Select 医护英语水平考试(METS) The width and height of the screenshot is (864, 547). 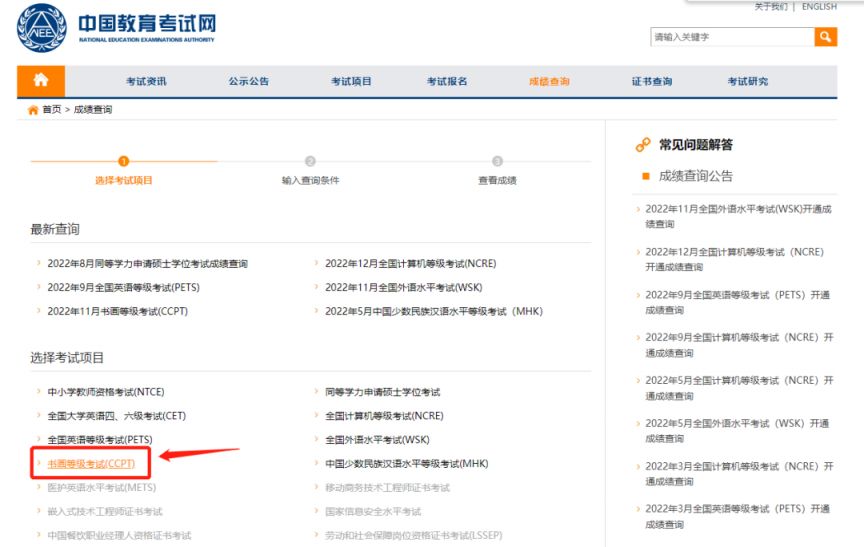point(101,488)
